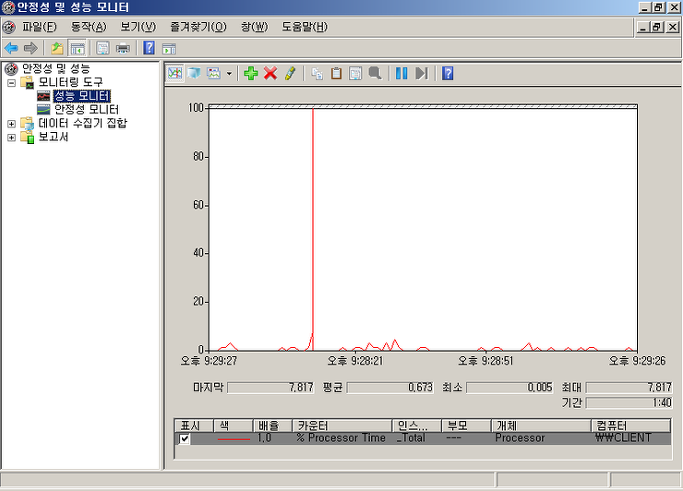Click the Processor object cell
This screenshot has height=491, width=683.
[x=520, y=438]
